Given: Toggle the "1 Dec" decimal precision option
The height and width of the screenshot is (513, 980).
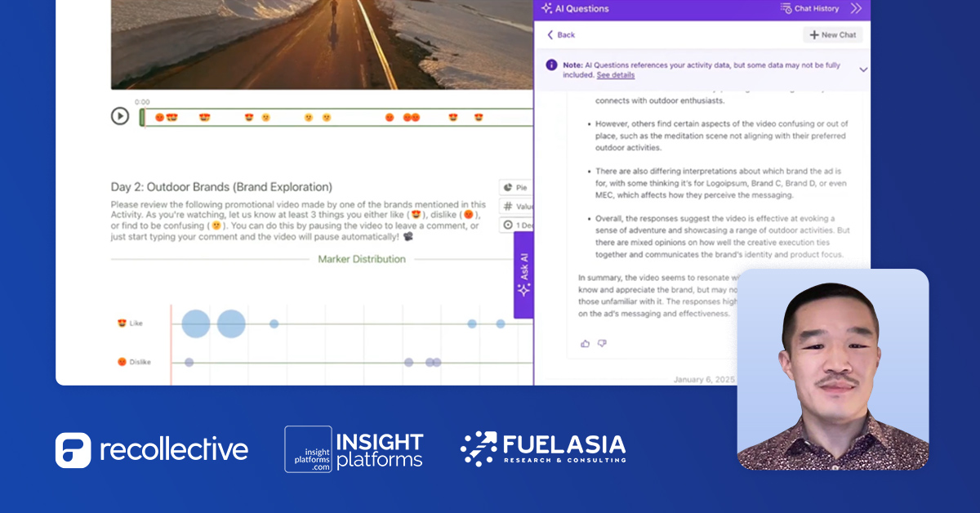Looking at the screenshot, I should point(508,225).
